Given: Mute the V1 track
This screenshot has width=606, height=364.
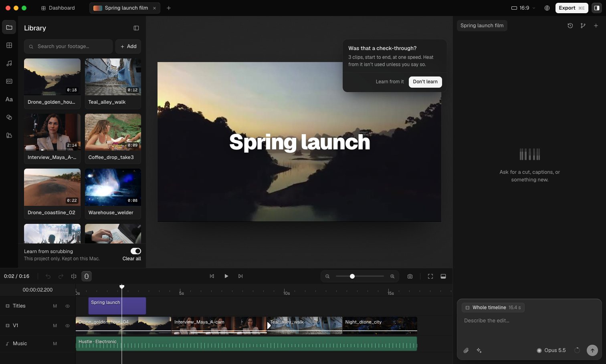Looking at the screenshot, I should [x=55, y=326].
